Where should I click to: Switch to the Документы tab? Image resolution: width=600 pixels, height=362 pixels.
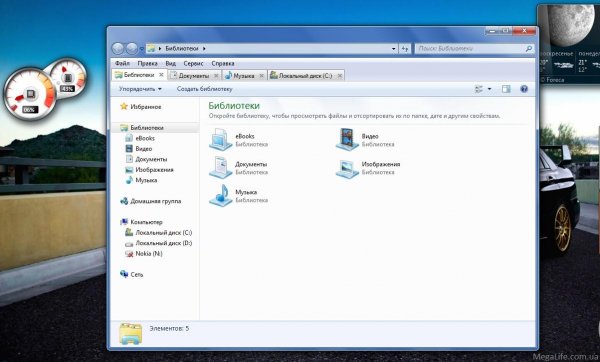coord(194,75)
